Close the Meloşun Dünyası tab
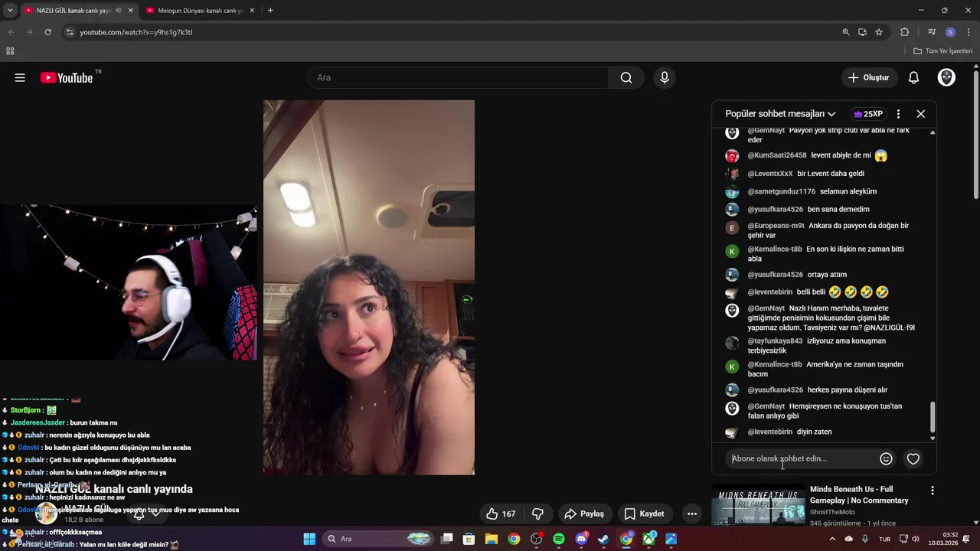The image size is (980, 551). [x=252, y=11]
